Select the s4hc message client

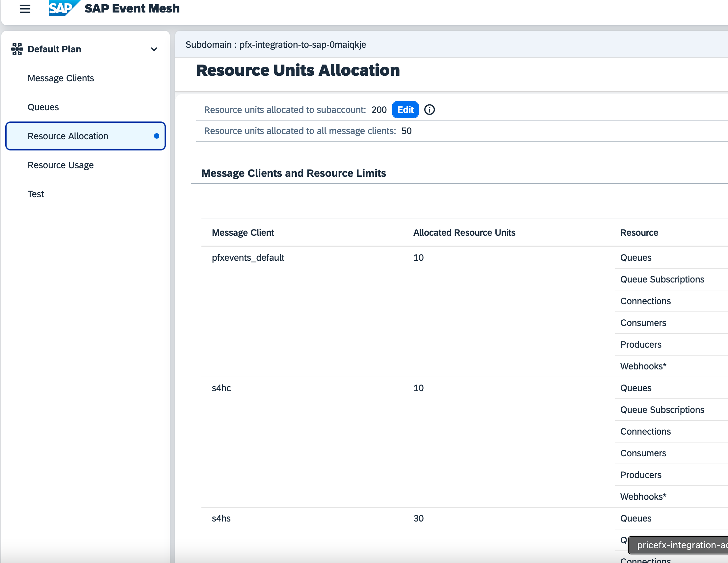(221, 388)
